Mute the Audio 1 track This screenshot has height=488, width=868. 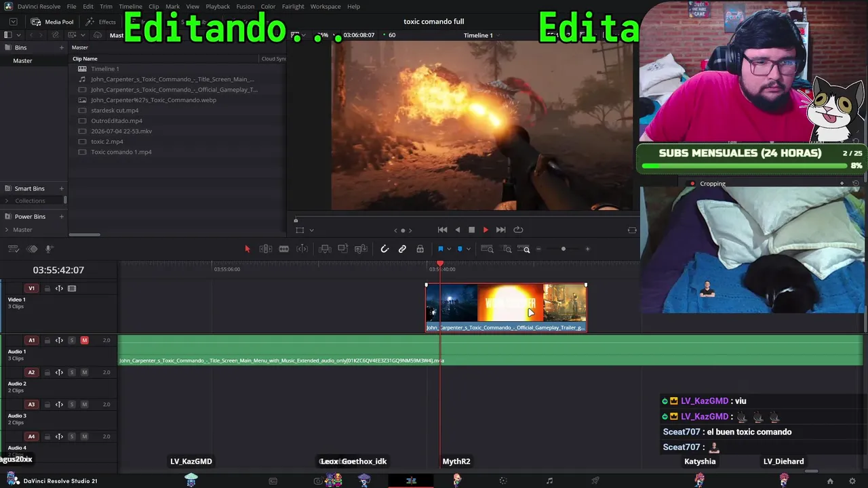85,340
